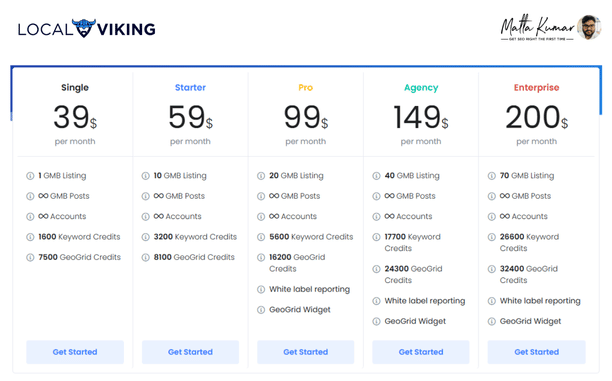612x381 pixels.
Task: Click info icon next to 3200 Keyword Credits
Action: [x=146, y=237]
